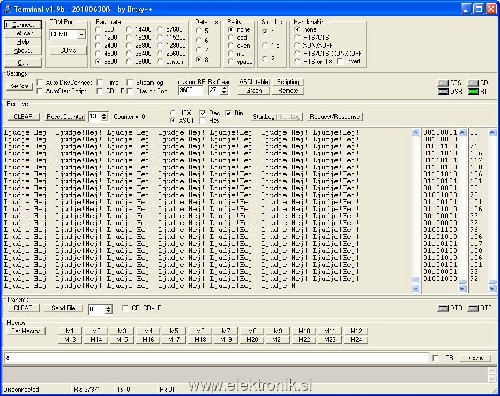Open the Graph window
500x396 pixels.
(254, 90)
